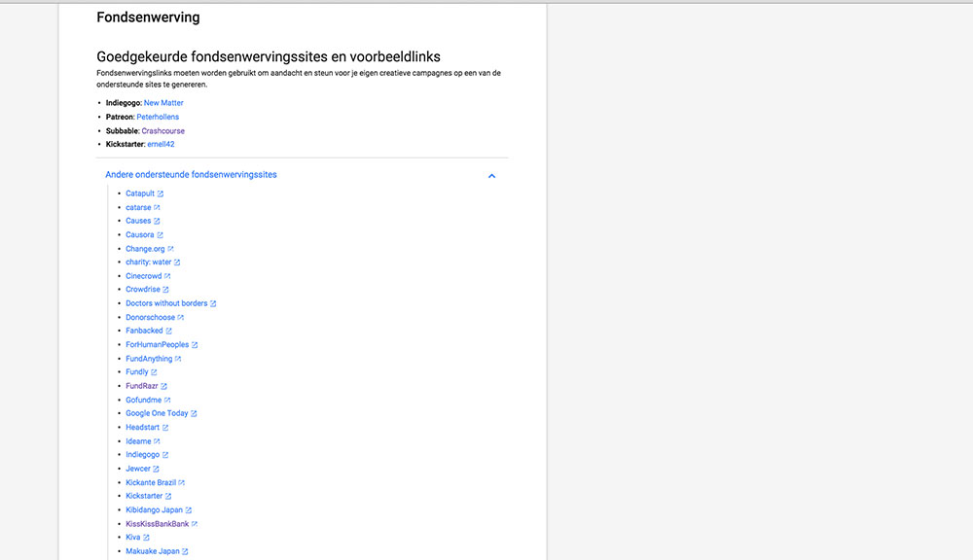Open the Doctors without borders link
Image resolution: width=973 pixels, height=560 pixels.
166,303
